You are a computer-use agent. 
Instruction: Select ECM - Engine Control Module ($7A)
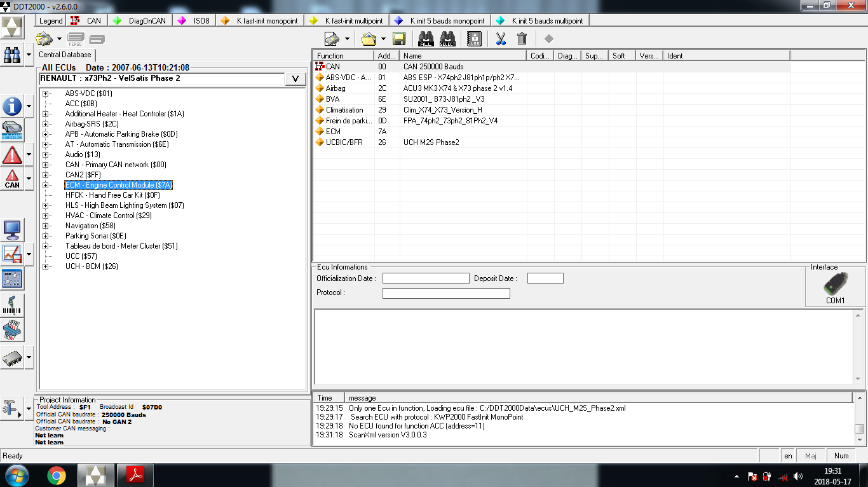[119, 185]
